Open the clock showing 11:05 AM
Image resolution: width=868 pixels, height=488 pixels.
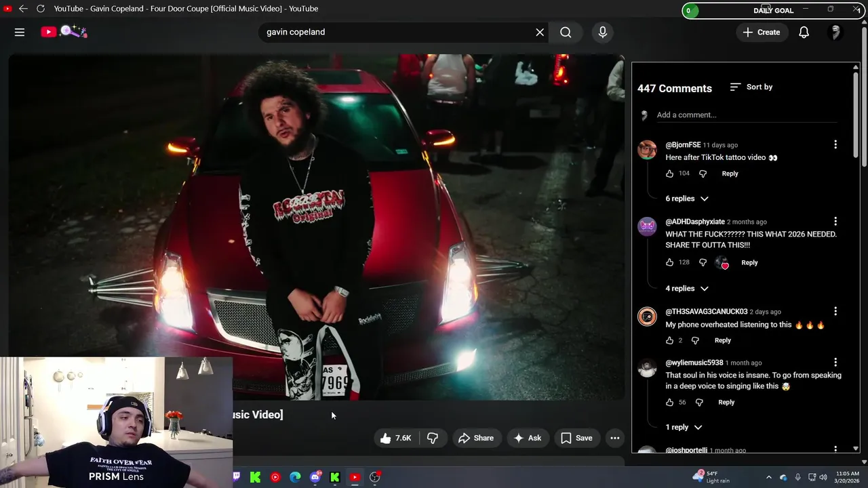848,477
